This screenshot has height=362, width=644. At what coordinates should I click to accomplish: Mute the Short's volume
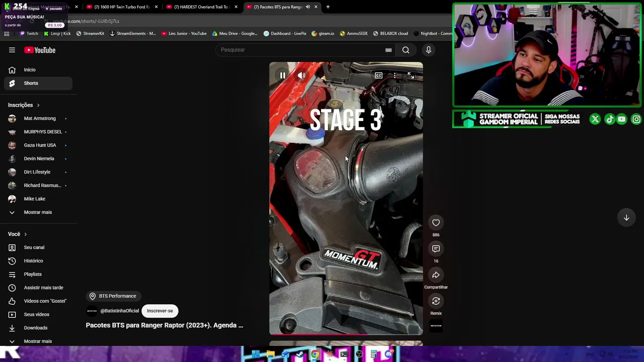301,75
